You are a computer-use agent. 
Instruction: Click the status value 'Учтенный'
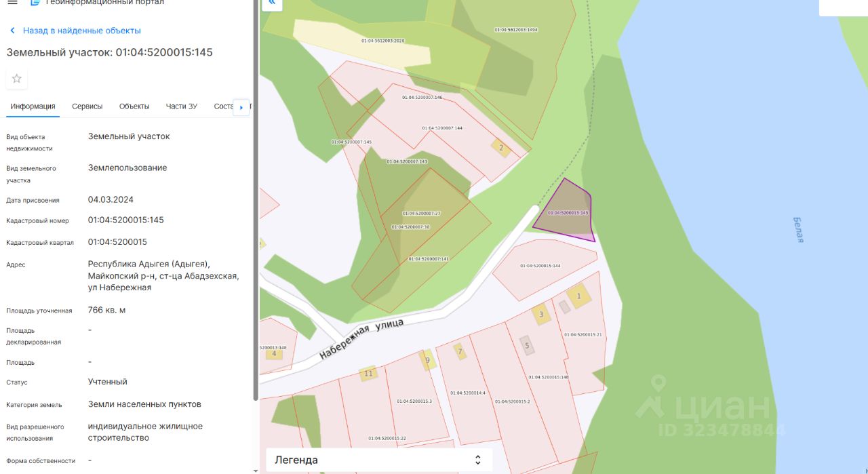108,382
